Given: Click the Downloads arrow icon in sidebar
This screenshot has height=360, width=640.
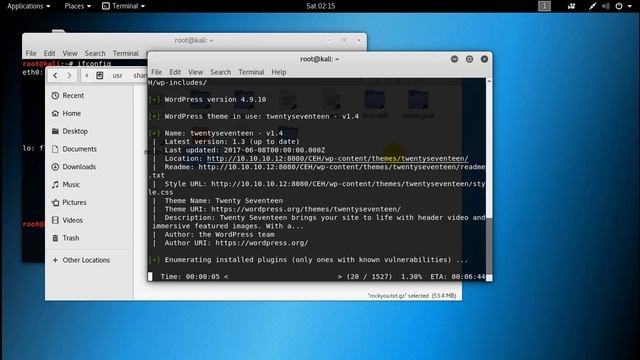Looking at the screenshot, I should [55, 167].
